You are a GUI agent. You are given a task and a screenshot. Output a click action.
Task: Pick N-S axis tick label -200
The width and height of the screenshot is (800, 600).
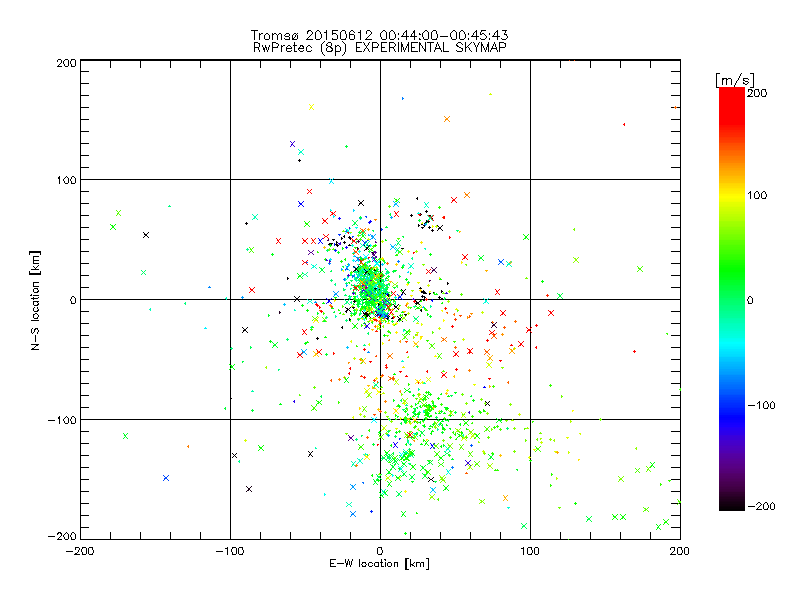[62, 536]
